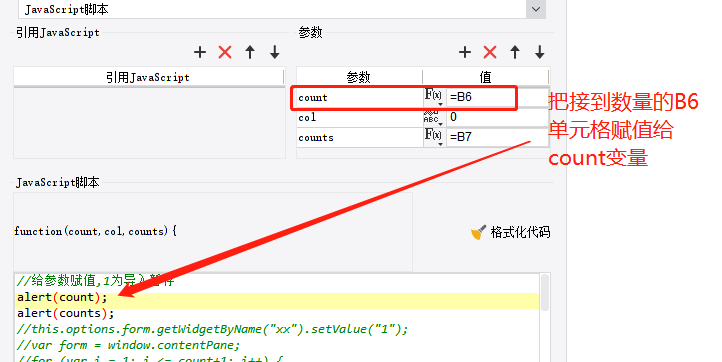Screen dimensions: 722x362
Task: Open the JavaScript脚本 type dropdown
Action: pyautogui.click(x=536, y=9)
